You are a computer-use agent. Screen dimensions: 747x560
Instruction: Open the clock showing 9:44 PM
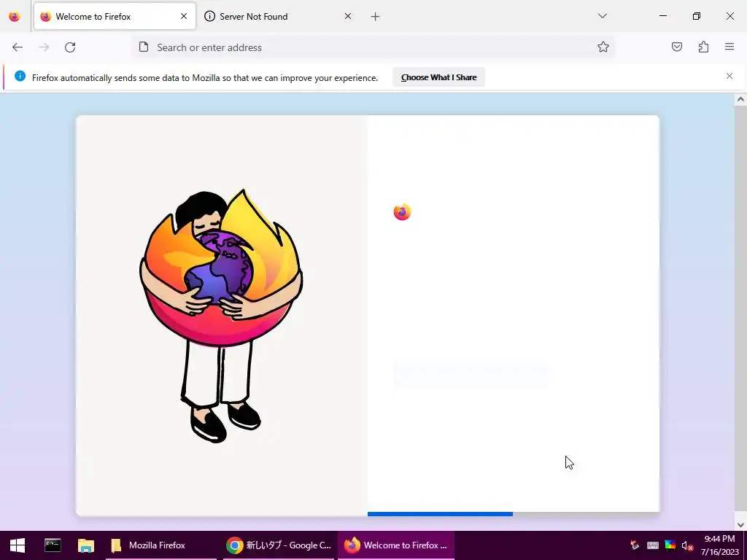pos(719,545)
